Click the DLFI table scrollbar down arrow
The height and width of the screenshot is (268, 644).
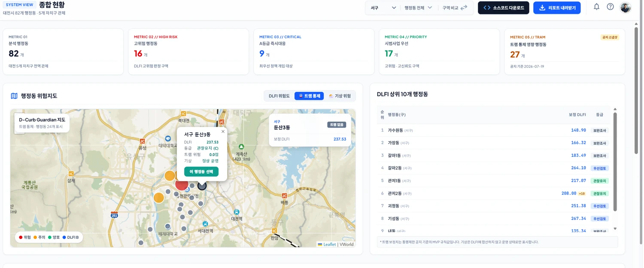coord(615,229)
